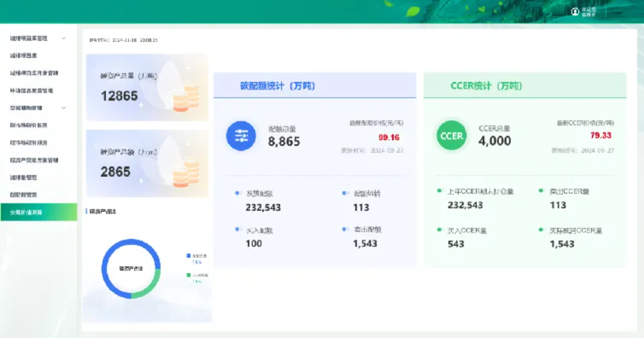Viewport: 644px width, 338px height.
Task: Click the 实际抵消CCER量 label
Action: click(x=576, y=231)
